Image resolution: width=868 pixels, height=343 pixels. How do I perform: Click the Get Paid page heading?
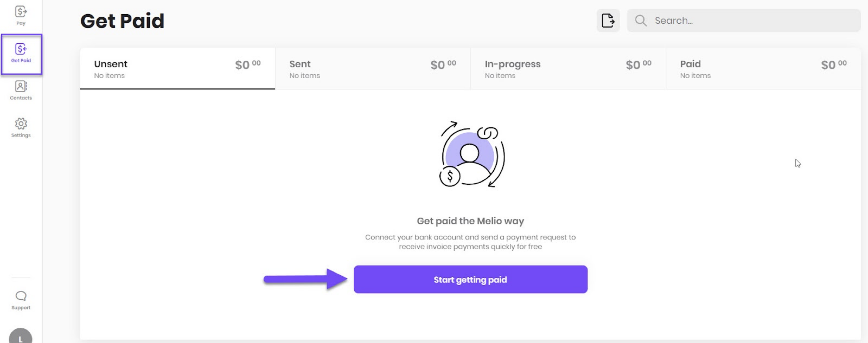(122, 21)
